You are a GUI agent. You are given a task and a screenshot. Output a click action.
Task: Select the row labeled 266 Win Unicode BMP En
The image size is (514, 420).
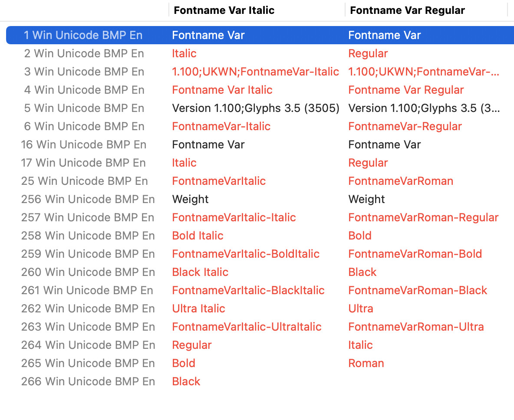[88, 381]
